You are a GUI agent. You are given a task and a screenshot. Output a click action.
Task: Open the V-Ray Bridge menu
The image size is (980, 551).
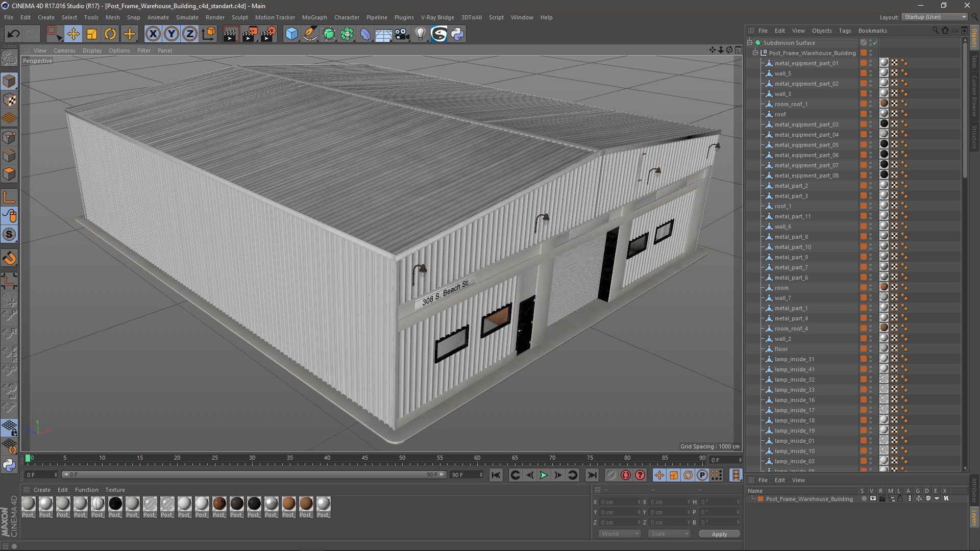pyautogui.click(x=437, y=17)
